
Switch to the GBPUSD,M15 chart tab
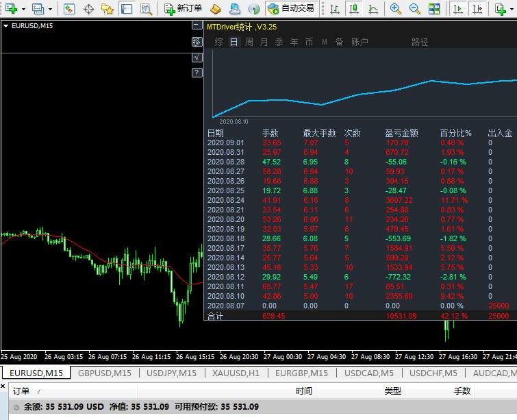(x=105, y=373)
